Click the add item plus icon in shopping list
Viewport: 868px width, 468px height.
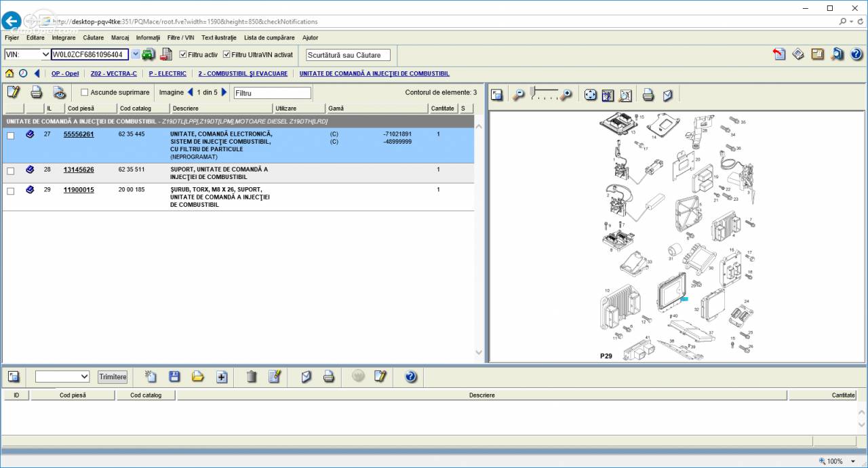pyautogui.click(x=221, y=376)
